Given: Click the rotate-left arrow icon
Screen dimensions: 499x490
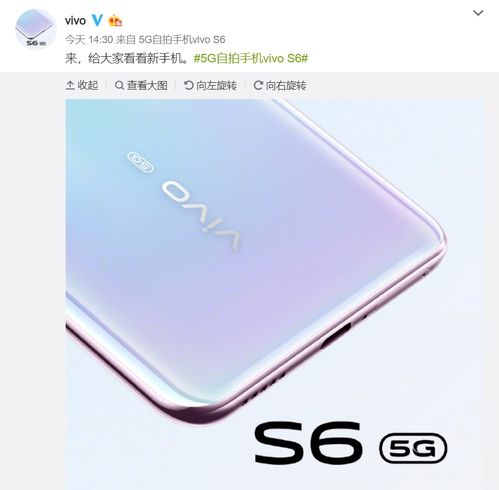Looking at the screenshot, I should [x=189, y=85].
